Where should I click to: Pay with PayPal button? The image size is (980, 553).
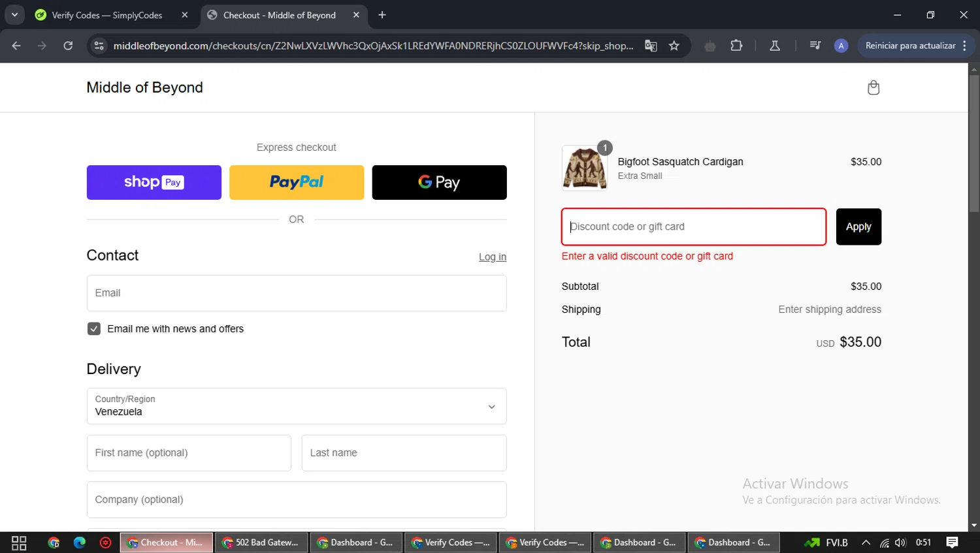[297, 182]
